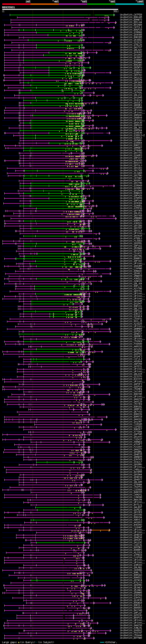Click the orange ~40% identity color bar
This screenshot has width=146, height=644.
click(x=45, y=4)
